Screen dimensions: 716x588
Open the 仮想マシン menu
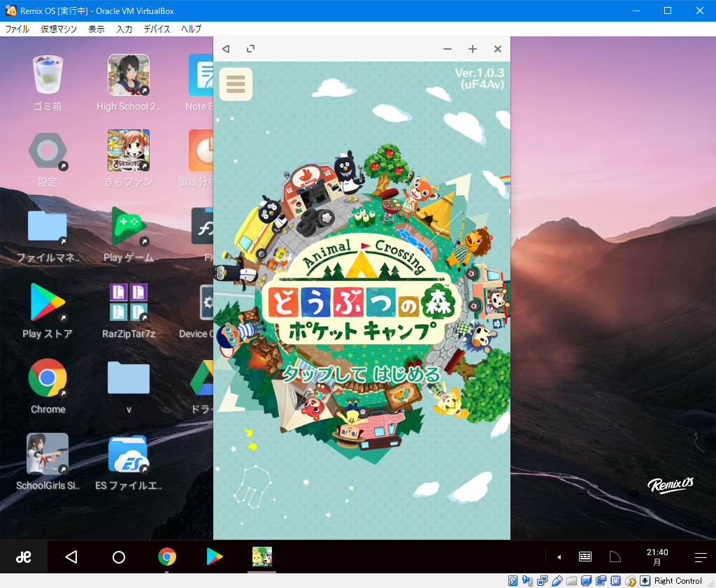coord(59,29)
